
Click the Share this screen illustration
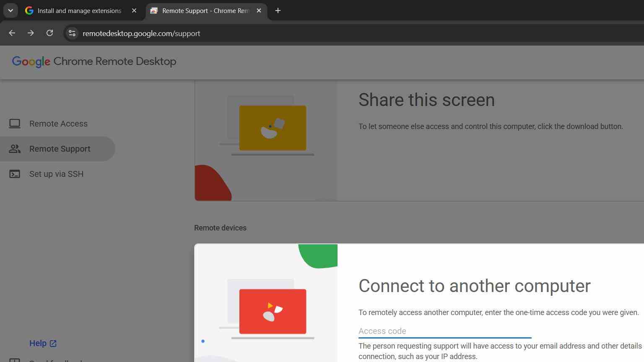[266, 141]
